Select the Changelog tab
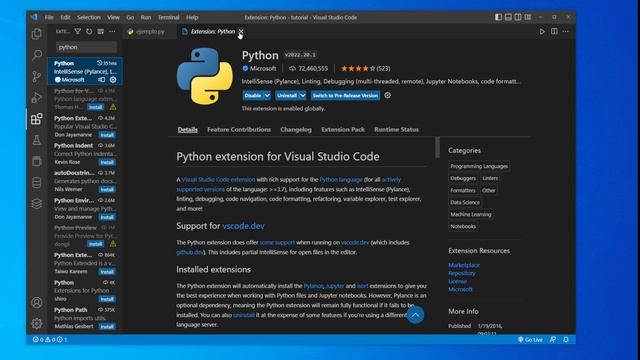The image size is (640, 360). point(296,129)
